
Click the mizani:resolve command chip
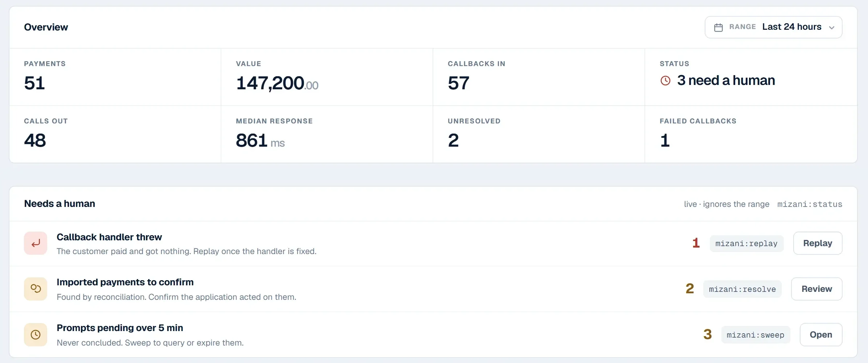[742, 289]
